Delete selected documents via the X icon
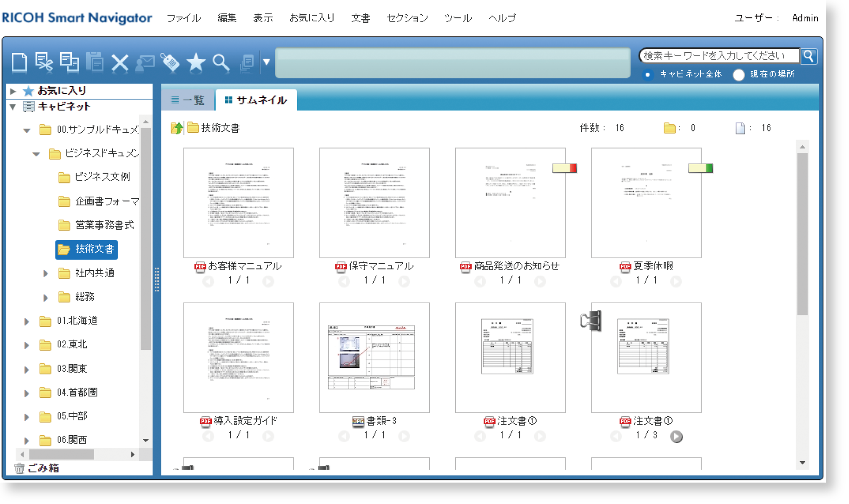The width and height of the screenshot is (849, 504). click(120, 63)
